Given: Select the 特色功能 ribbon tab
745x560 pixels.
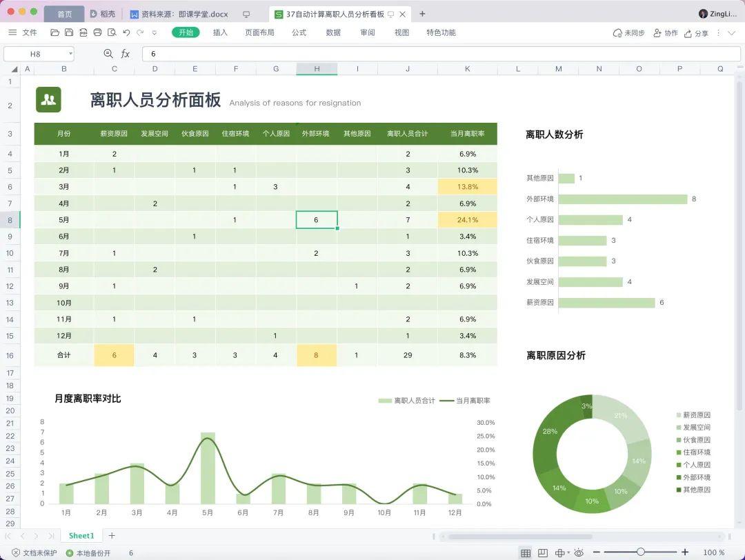Looking at the screenshot, I should (441, 32).
